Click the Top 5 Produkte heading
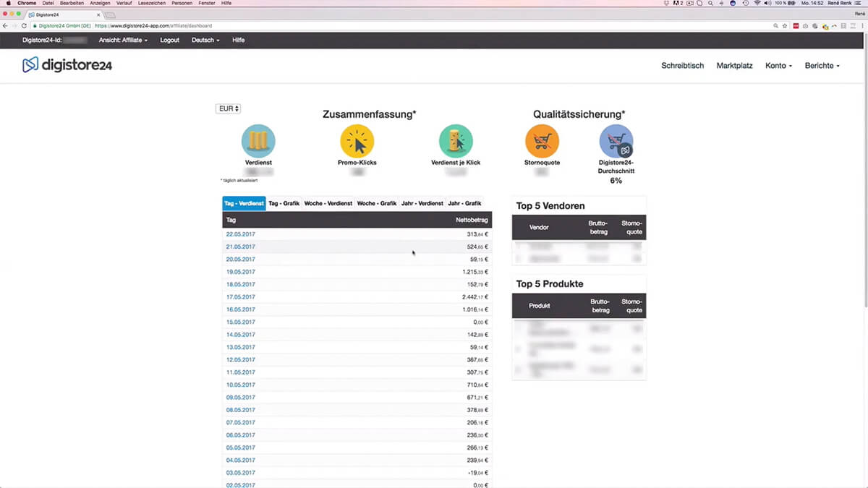 (550, 284)
